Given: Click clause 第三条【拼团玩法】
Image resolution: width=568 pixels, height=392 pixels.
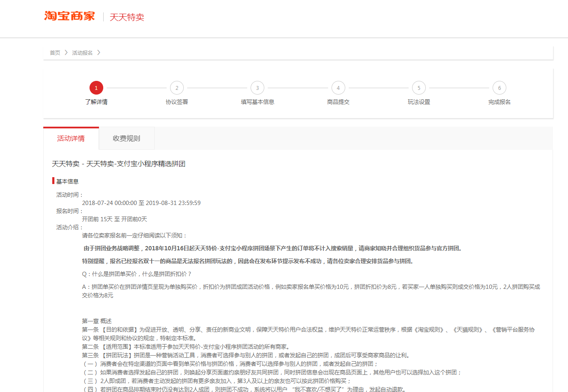Looking at the screenshot, I should pyautogui.click(x=247, y=355).
